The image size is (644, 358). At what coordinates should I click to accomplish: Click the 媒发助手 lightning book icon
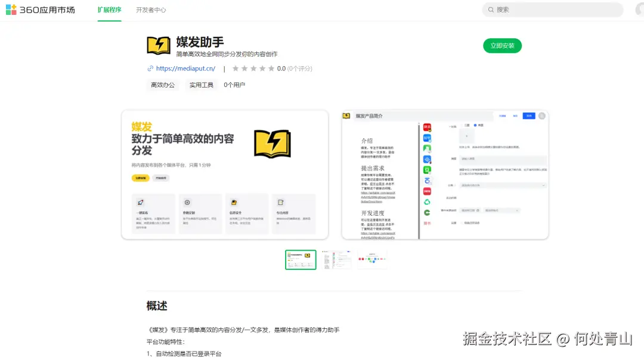click(159, 45)
